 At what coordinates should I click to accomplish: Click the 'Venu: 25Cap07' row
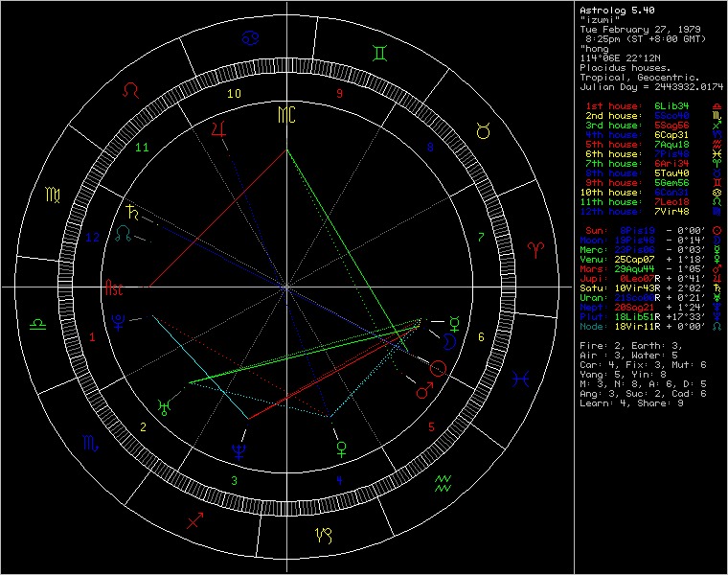tap(651, 260)
